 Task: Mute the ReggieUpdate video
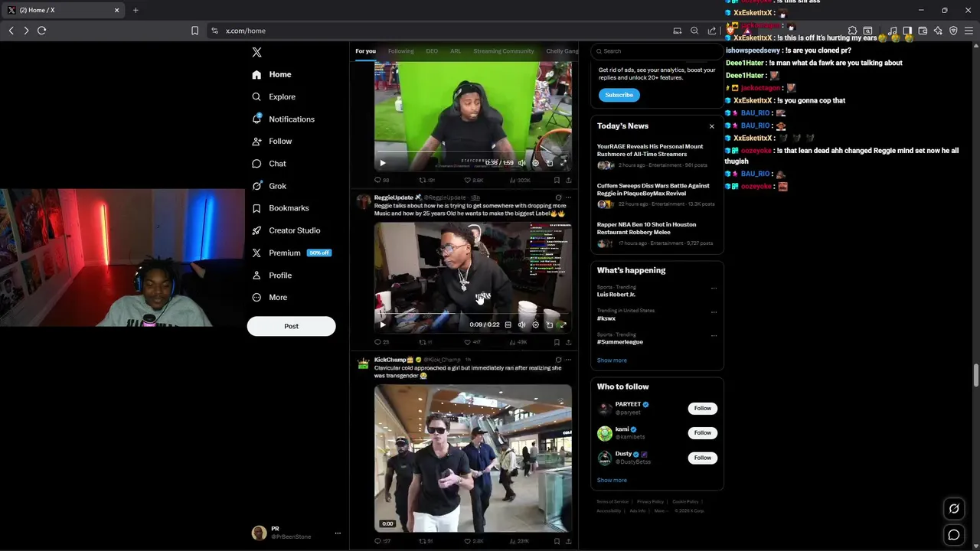(x=521, y=324)
